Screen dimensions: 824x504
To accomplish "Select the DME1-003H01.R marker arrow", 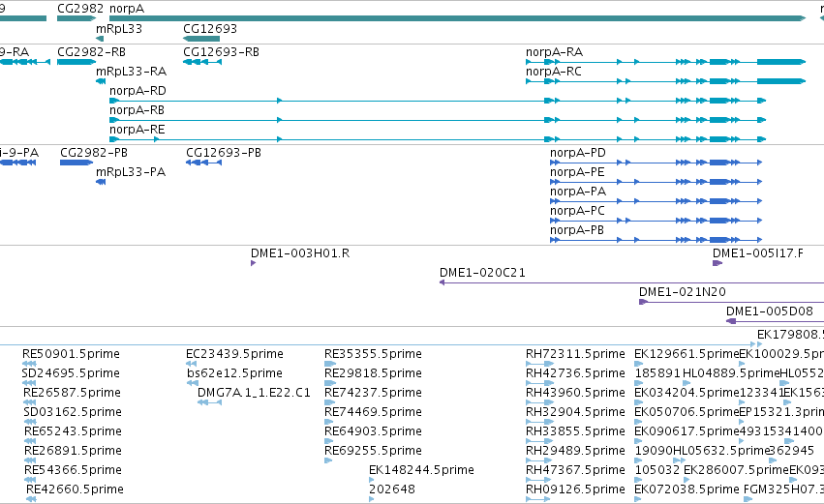I will pyautogui.click(x=254, y=263).
